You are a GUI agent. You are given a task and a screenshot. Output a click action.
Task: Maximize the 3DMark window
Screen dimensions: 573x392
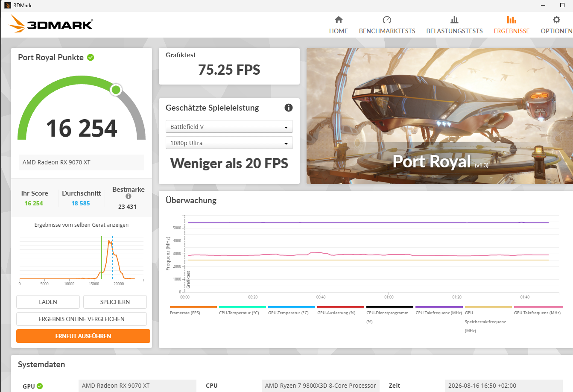coord(562,5)
